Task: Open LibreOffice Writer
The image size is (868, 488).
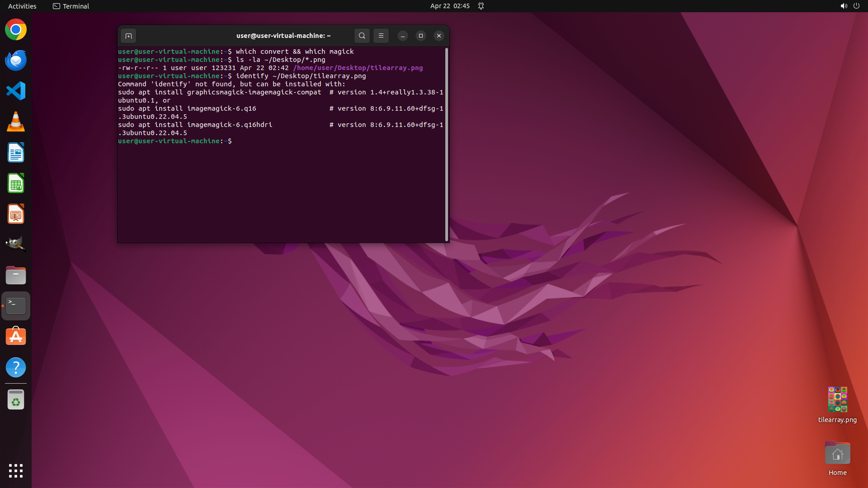Action: tap(16, 153)
